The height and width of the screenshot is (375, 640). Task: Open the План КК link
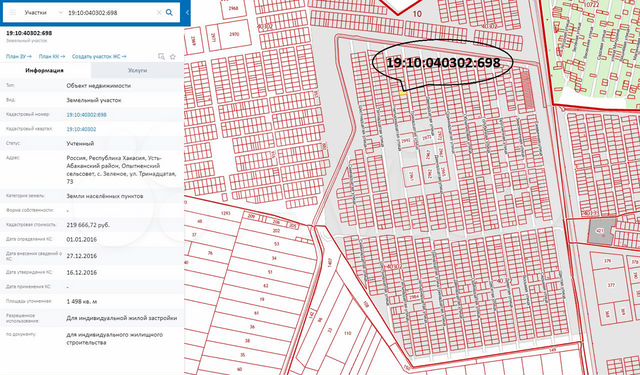point(52,57)
